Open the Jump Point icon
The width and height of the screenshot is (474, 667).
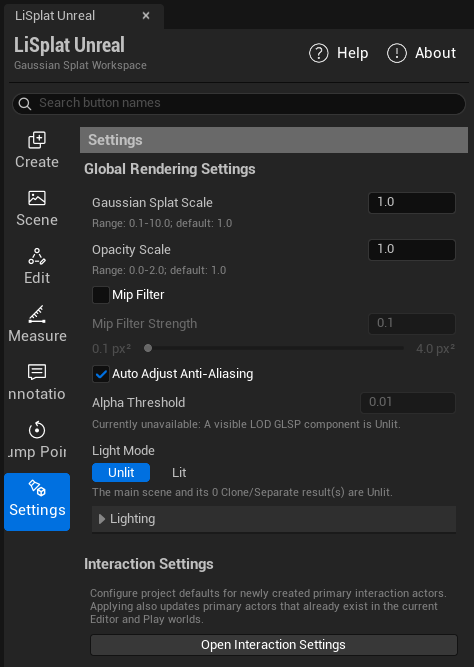[37, 430]
